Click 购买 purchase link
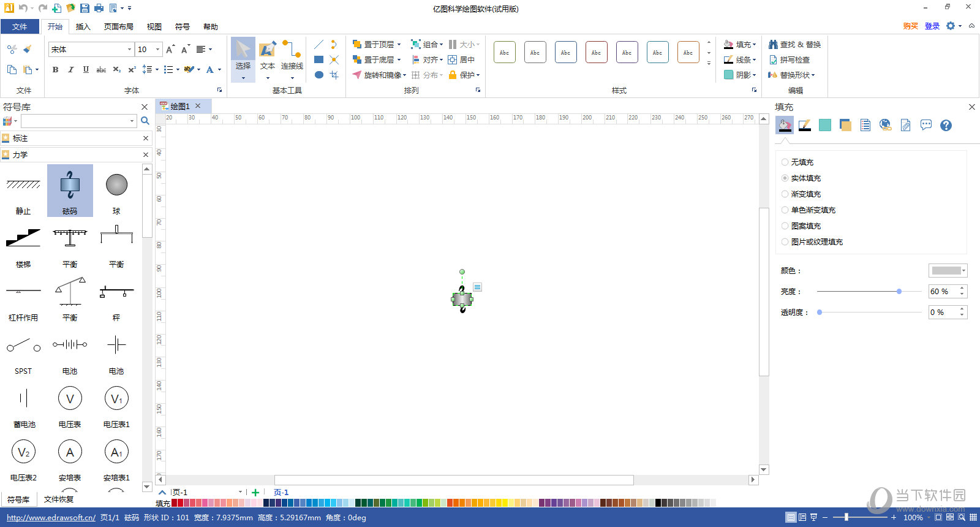This screenshot has width=980, height=527. coord(911,26)
